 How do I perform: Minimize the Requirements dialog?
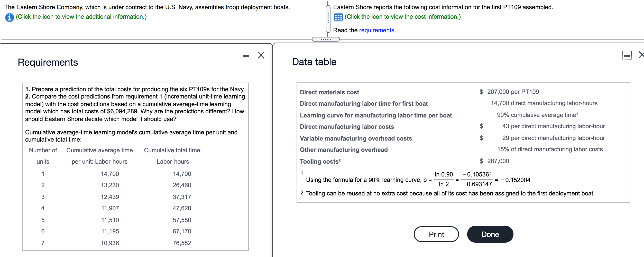point(246,56)
